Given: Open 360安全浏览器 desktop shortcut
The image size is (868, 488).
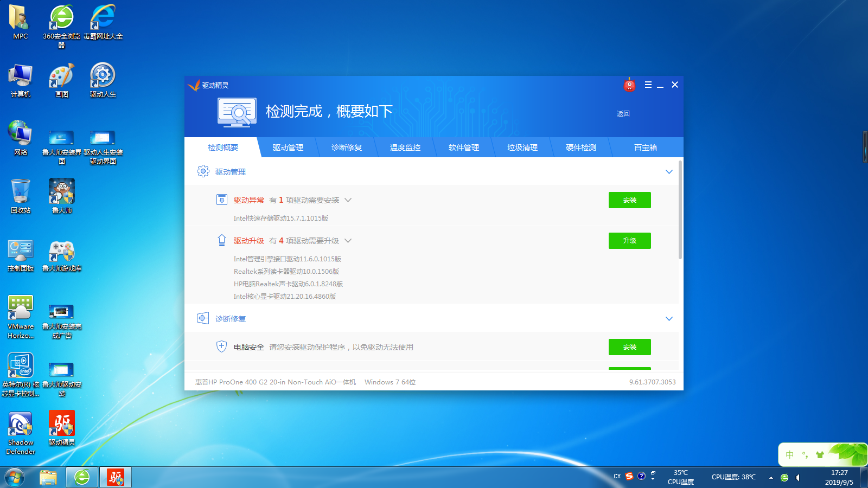Looking at the screenshot, I should pos(61,26).
